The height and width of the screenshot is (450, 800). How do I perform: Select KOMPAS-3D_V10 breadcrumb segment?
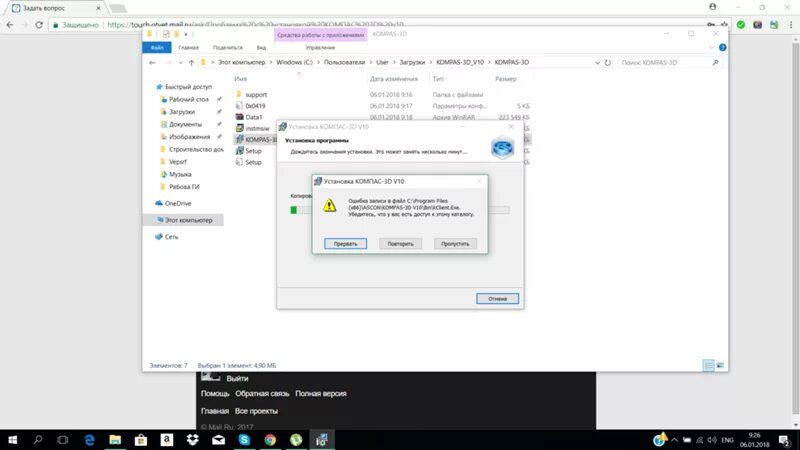460,62
